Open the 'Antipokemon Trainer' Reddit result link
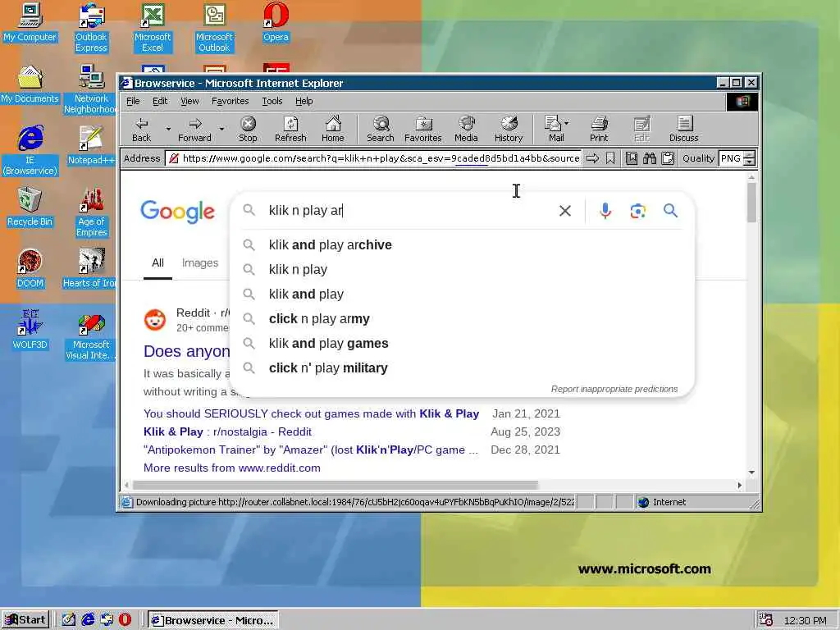 311,450
